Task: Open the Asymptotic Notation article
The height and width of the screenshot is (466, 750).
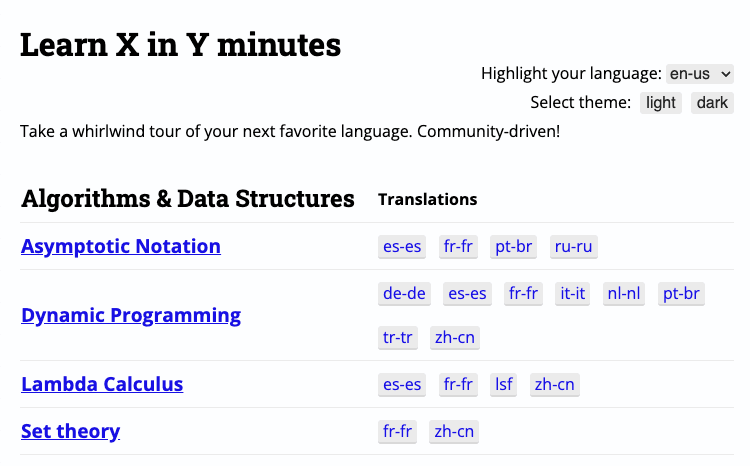Action: (121, 246)
